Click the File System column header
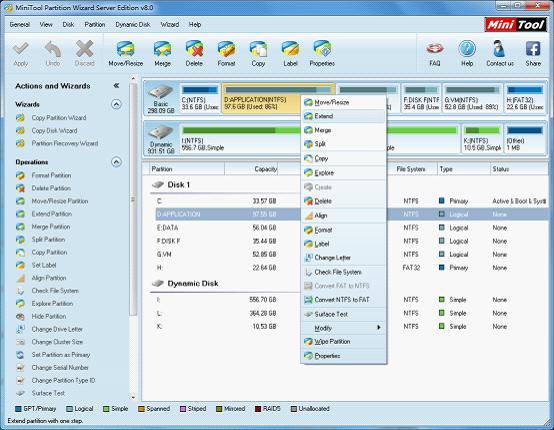Image resolution: width=554 pixels, height=430 pixels. pyautogui.click(x=411, y=169)
